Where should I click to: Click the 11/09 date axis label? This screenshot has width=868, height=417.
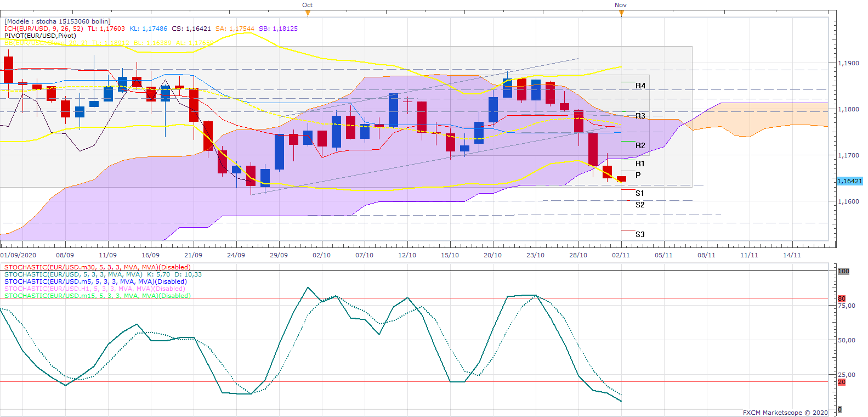(x=108, y=255)
